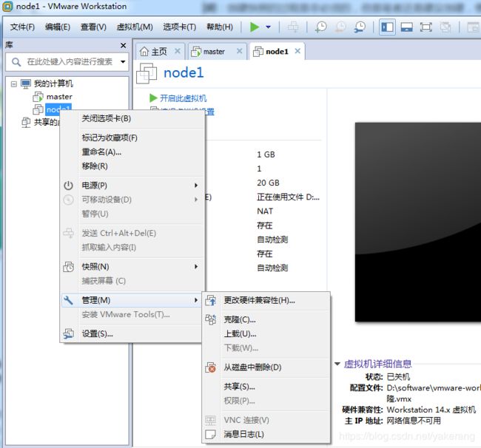Click the black VM screen preview thumbnail
The height and width of the screenshot is (448, 481).
point(418,222)
